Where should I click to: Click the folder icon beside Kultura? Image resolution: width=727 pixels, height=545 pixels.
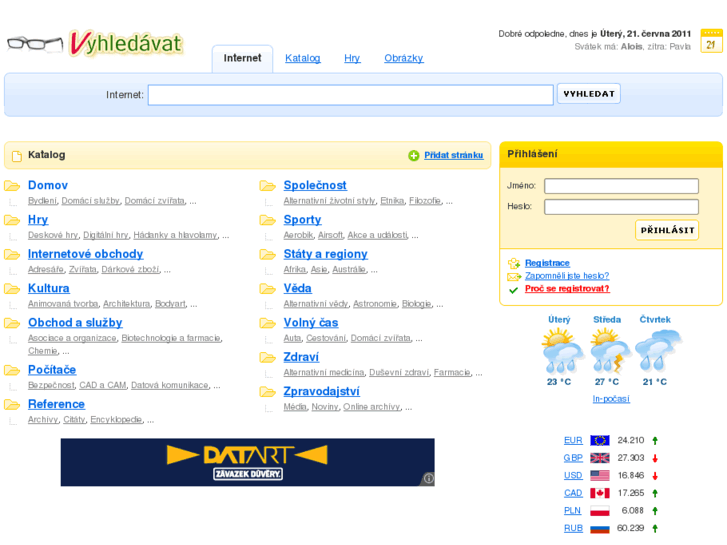[12, 289]
